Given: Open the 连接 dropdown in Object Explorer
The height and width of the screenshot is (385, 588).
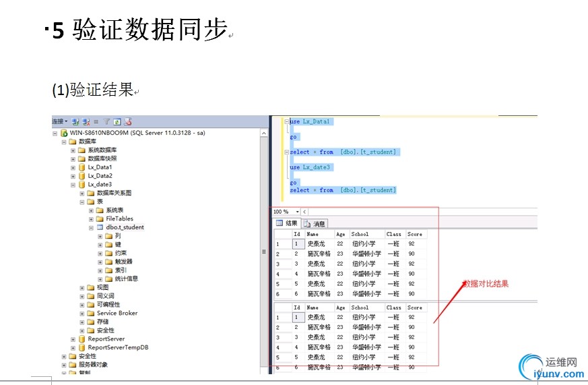Looking at the screenshot, I should 60,121.
